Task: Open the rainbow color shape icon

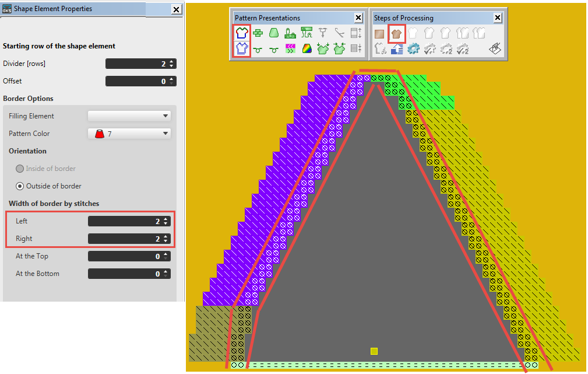Action: 307,49
